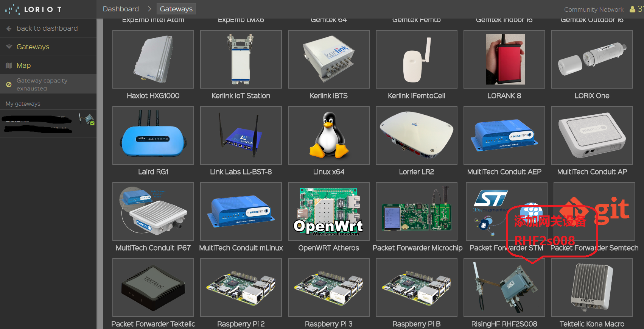Pick the blue Laird RG1 gateway

point(153,136)
